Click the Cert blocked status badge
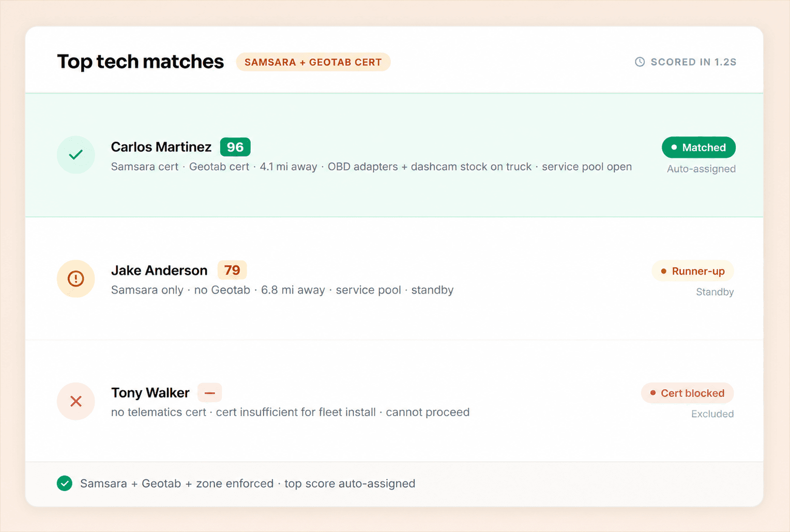Viewport: 790px width, 532px height. pyautogui.click(x=687, y=393)
